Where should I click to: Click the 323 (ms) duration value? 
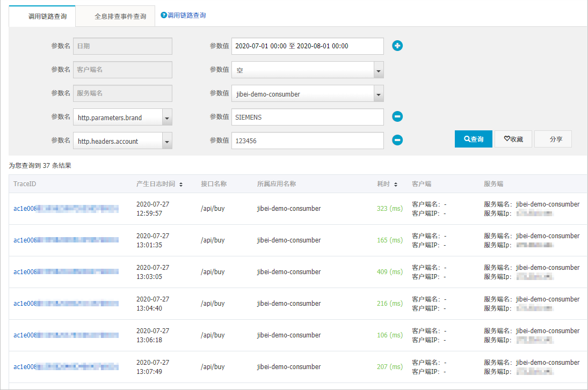tap(390, 209)
